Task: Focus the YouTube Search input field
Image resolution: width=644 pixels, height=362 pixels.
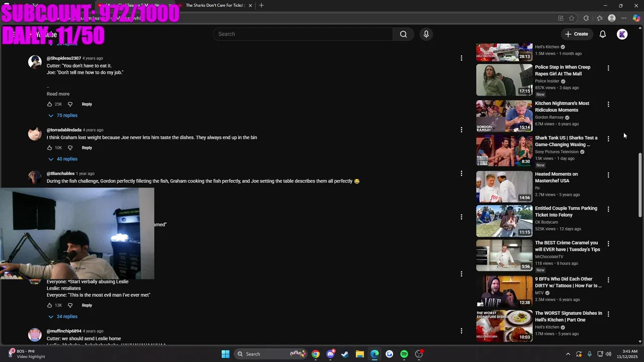Action: click(303, 34)
